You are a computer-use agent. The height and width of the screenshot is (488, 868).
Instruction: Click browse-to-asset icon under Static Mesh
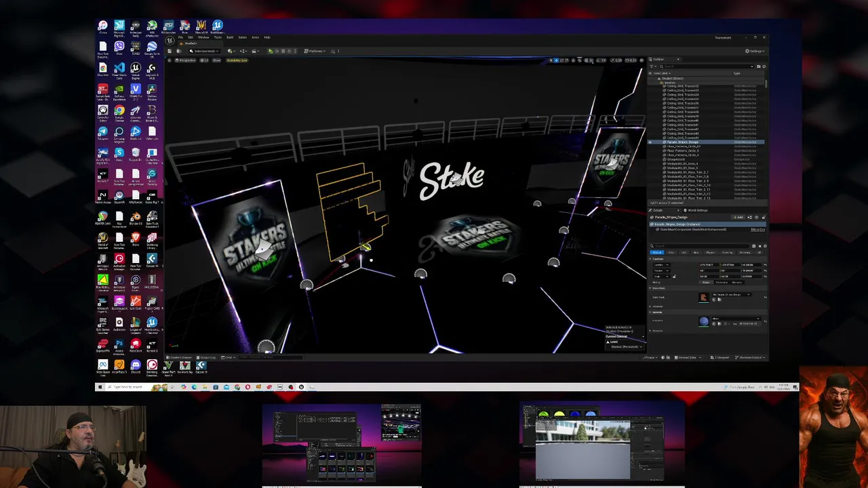[719, 300]
